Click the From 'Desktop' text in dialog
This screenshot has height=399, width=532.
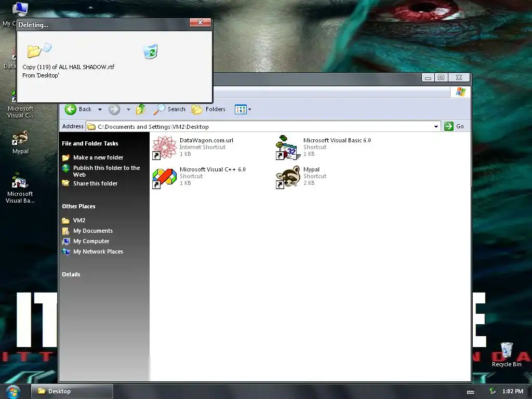click(41, 75)
